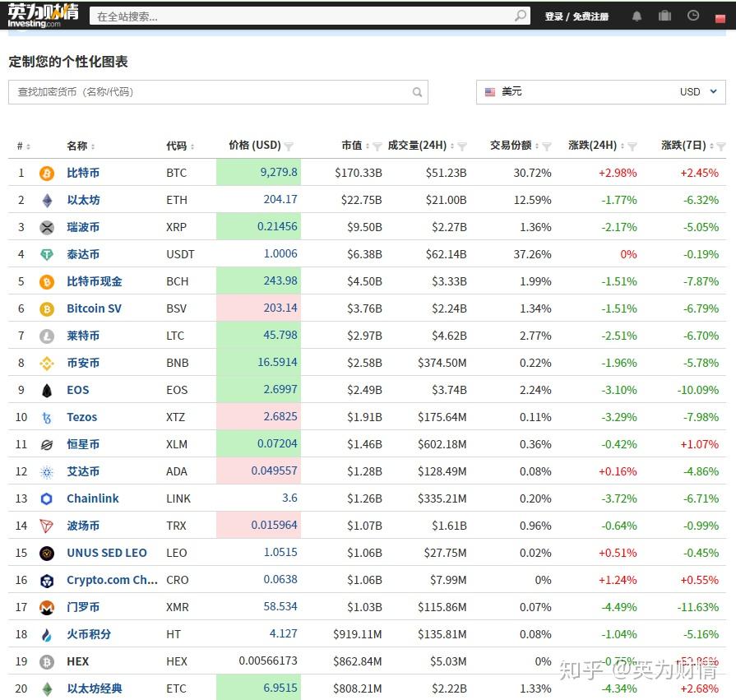Screen dimensions: 736x700
Task: Sort by 代码 column header
Action: [x=180, y=146]
